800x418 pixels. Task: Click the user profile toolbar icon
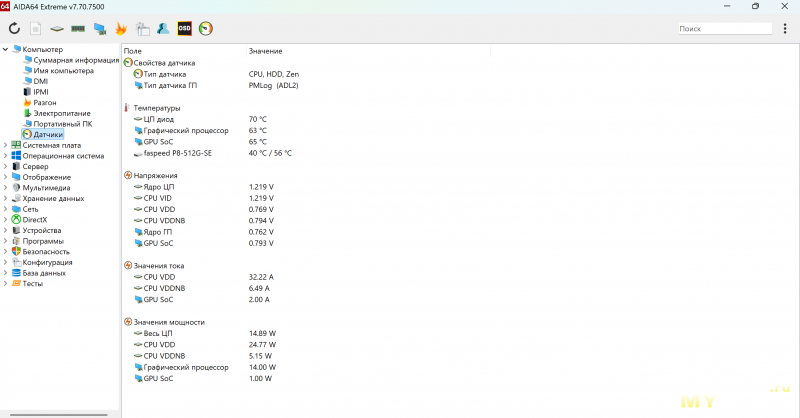(x=163, y=29)
